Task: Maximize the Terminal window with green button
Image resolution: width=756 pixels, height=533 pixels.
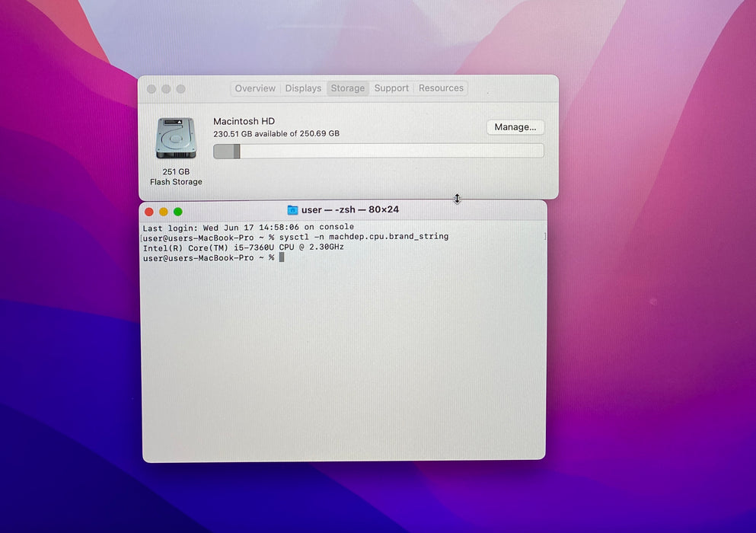Action: tap(178, 212)
